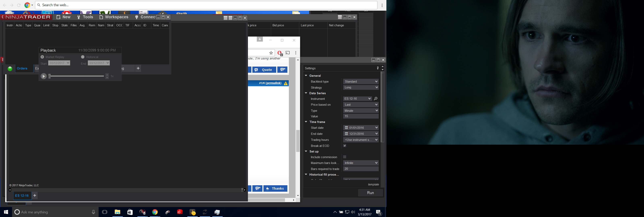Open the Instrument dropdown showing ES 12-16
This screenshot has width=644, height=217.
[x=357, y=99]
